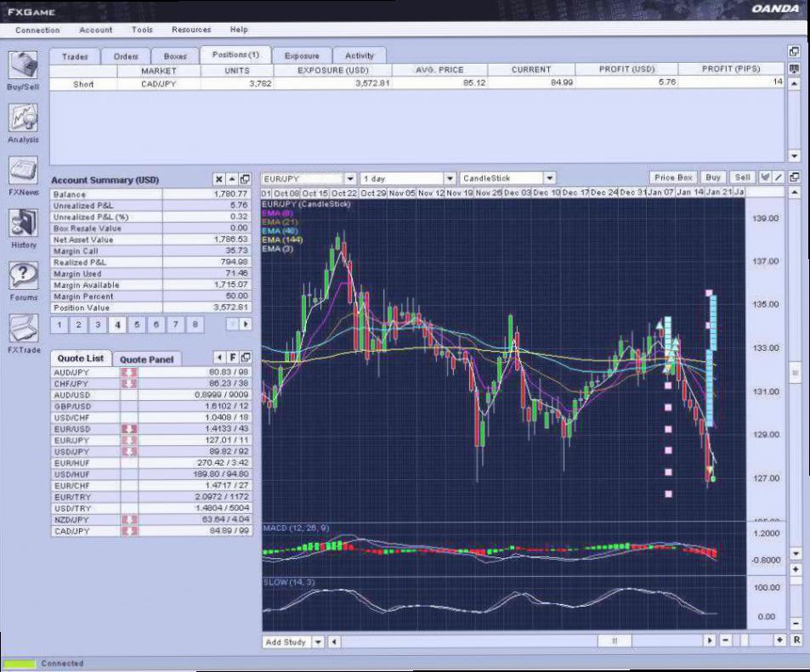
Task: Detach the positions table panel icon
Action: (x=794, y=52)
